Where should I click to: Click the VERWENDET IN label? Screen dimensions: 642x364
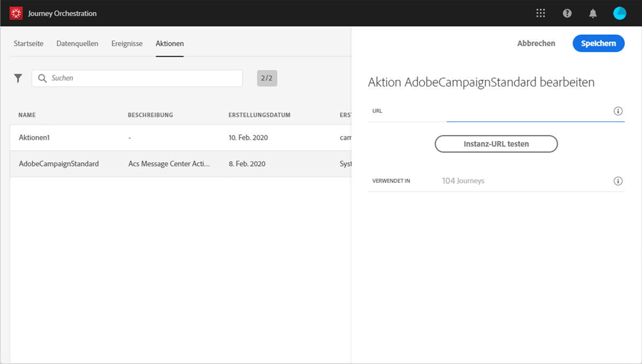point(391,181)
